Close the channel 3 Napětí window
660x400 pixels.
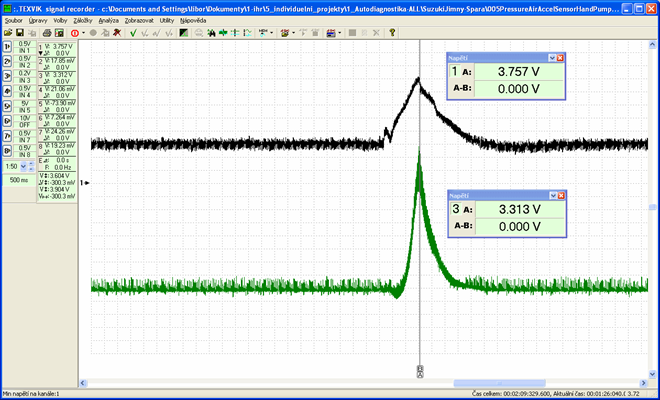561,195
